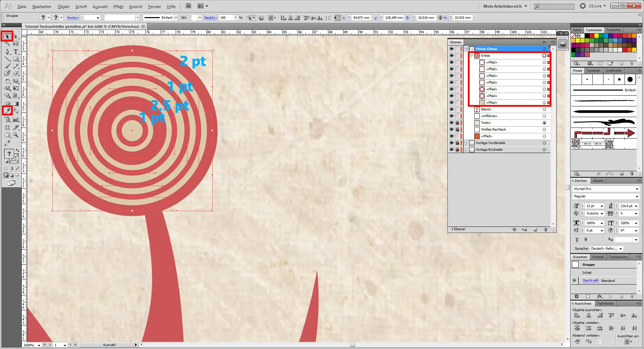The width and height of the screenshot is (644, 349).
Task: Expand the Vorlage Vorderseite layer
Action: [x=466, y=143]
